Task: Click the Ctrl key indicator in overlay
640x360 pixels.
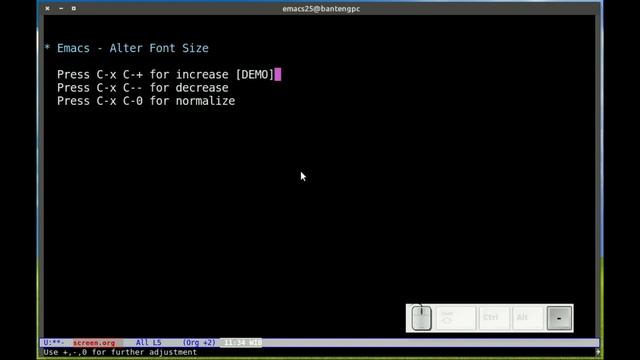Action: 494,318
